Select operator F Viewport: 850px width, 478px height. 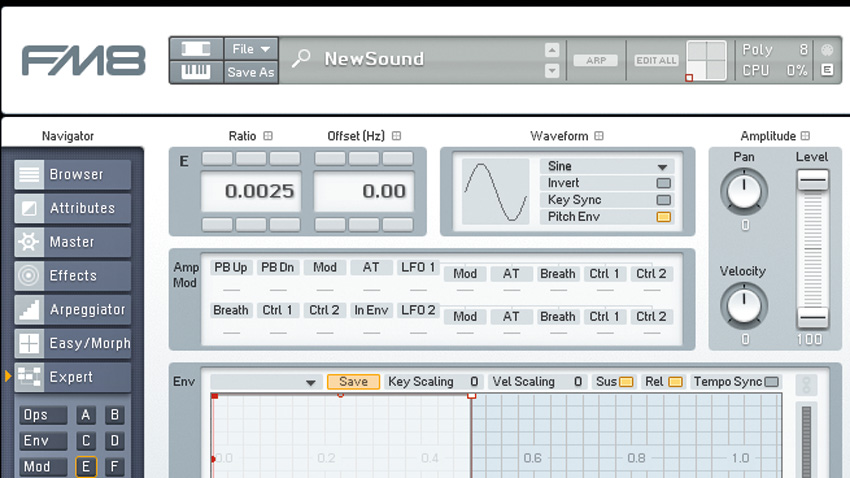click(x=114, y=467)
